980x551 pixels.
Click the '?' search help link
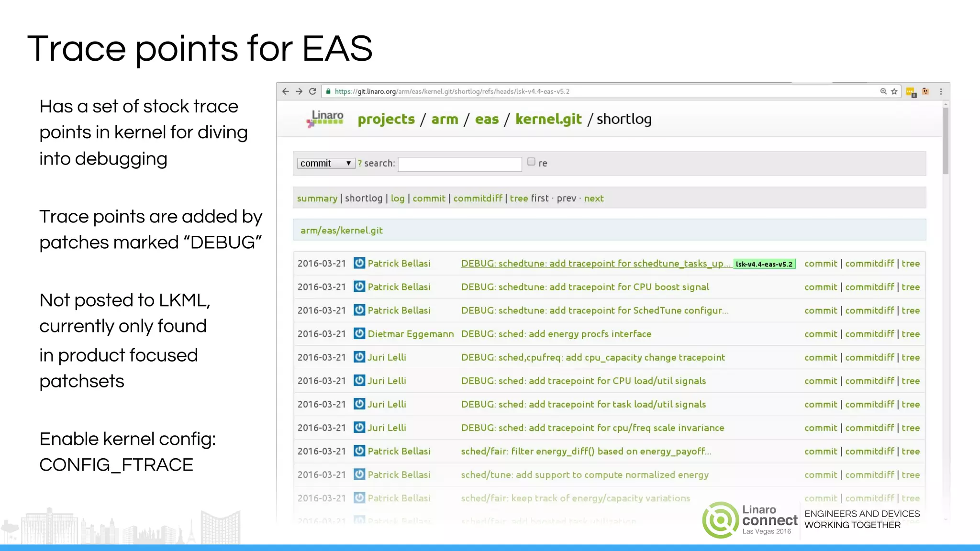[x=360, y=163]
